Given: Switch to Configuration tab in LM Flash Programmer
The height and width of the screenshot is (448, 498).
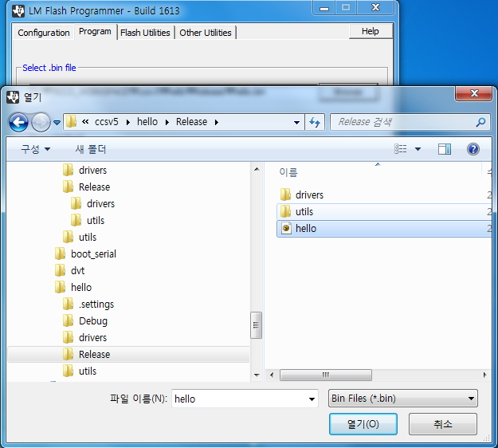Looking at the screenshot, I should pyautogui.click(x=44, y=33).
